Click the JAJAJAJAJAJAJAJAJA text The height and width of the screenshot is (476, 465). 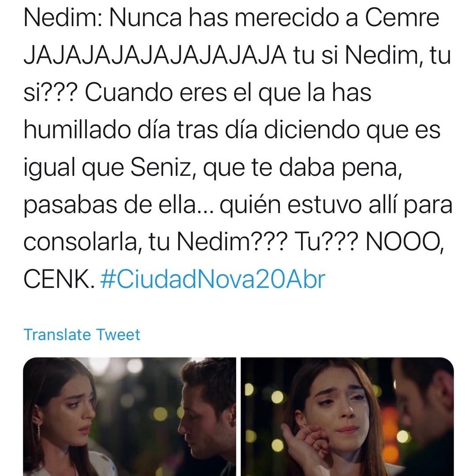155,56
